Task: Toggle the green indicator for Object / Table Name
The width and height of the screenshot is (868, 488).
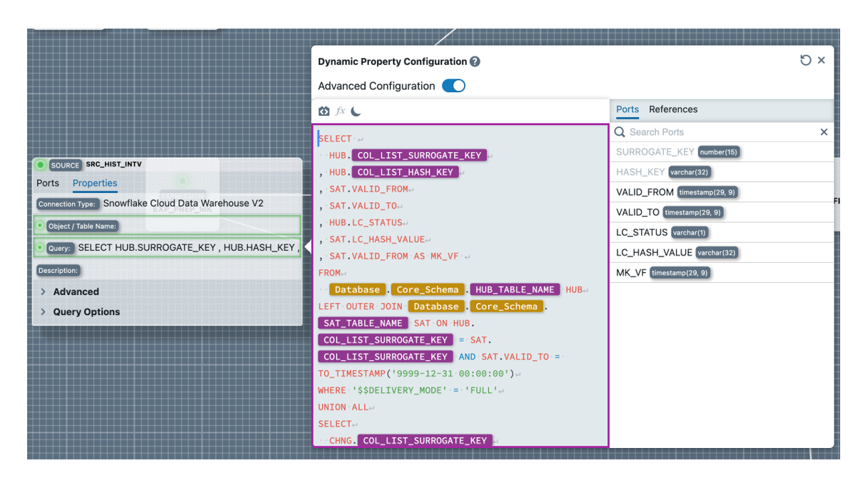Action: (x=40, y=226)
